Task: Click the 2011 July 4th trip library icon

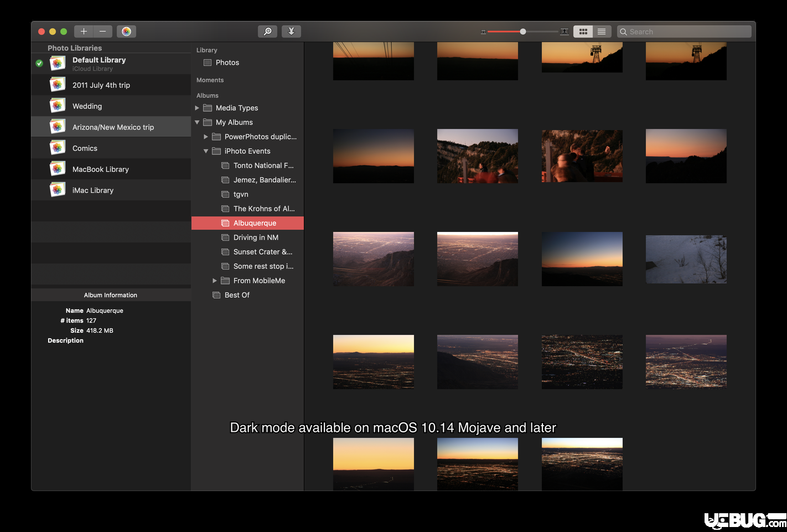Action: click(58, 85)
